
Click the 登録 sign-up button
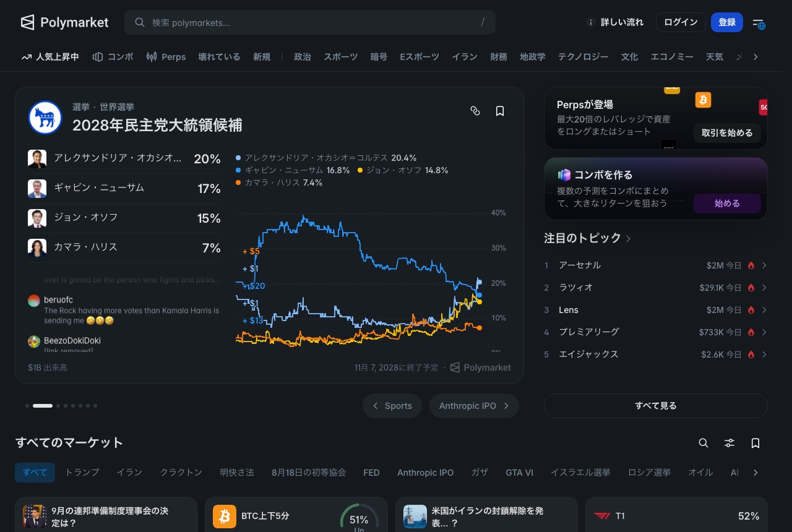(x=727, y=22)
